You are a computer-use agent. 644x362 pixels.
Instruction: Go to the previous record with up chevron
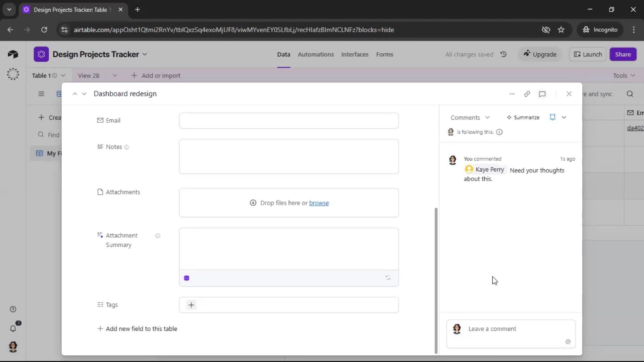tap(75, 94)
